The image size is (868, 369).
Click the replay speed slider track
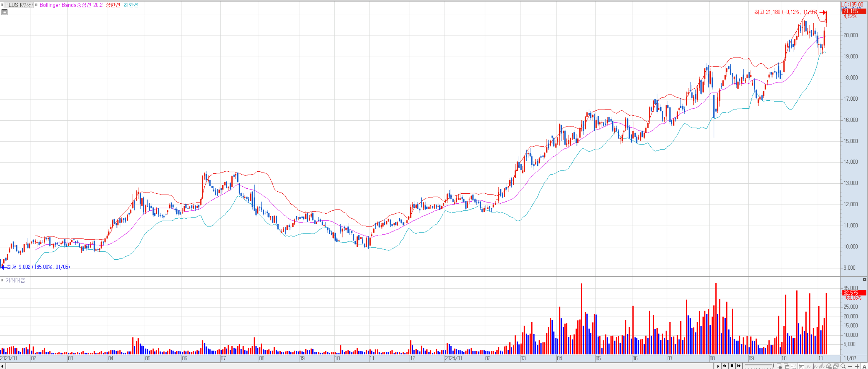click(x=758, y=365)
